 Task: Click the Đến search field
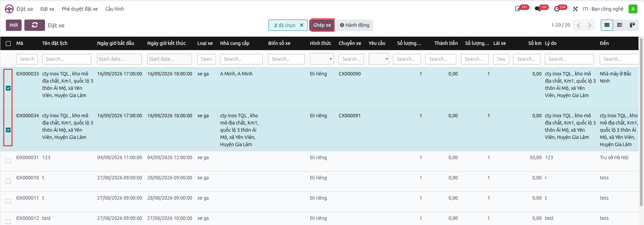pos(619,59)
